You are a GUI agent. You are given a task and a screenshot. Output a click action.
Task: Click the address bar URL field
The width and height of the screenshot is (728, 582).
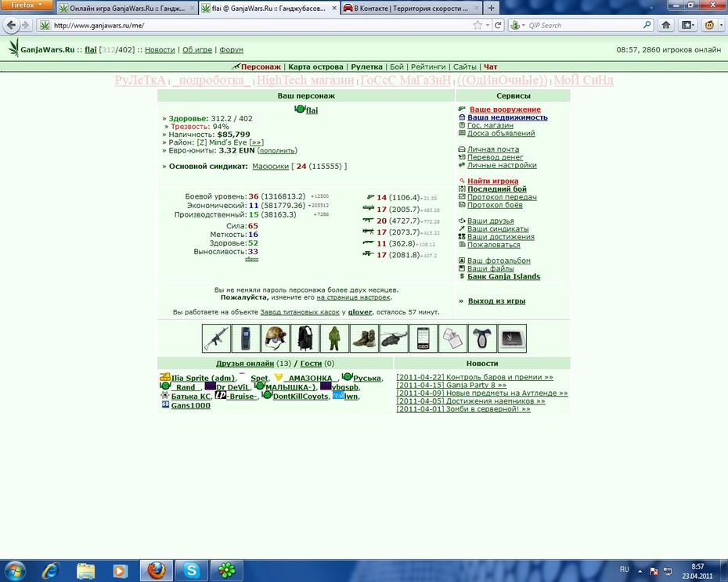click(260, 26)
